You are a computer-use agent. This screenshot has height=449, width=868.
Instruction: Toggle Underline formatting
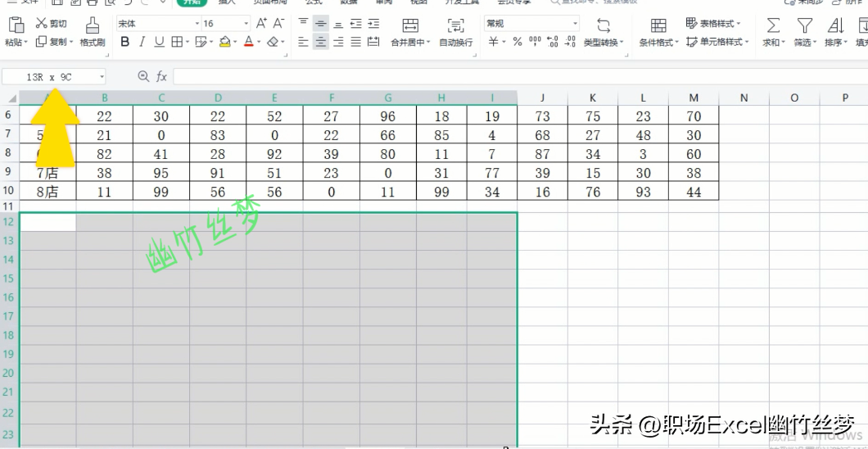[x=160, y=42]
